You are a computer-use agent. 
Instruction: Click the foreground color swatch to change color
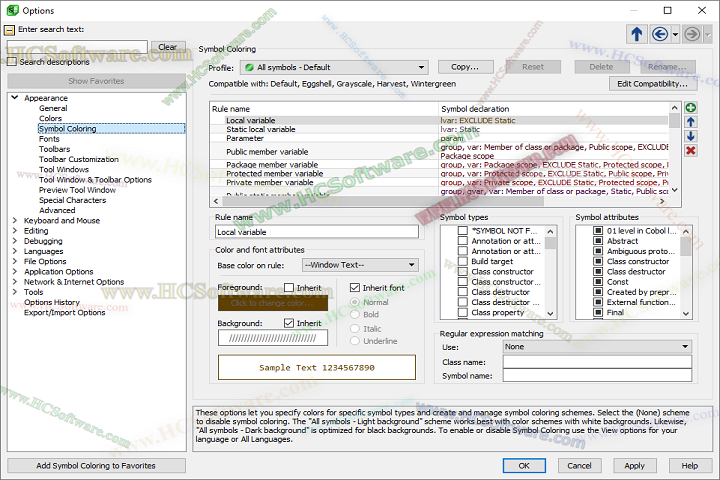(274, 303)
